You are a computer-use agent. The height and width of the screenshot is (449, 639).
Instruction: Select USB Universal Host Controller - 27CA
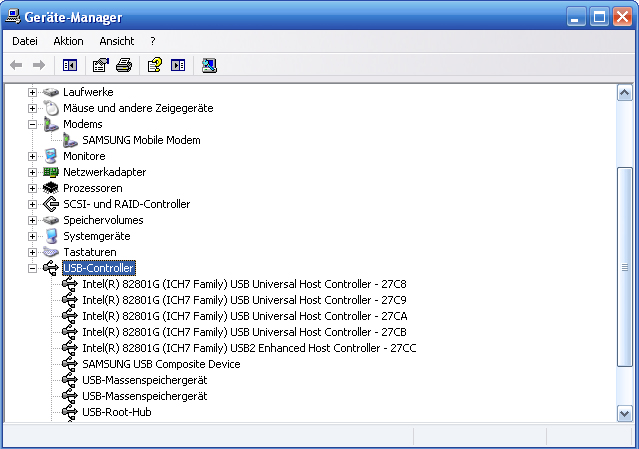coord(245,316)
